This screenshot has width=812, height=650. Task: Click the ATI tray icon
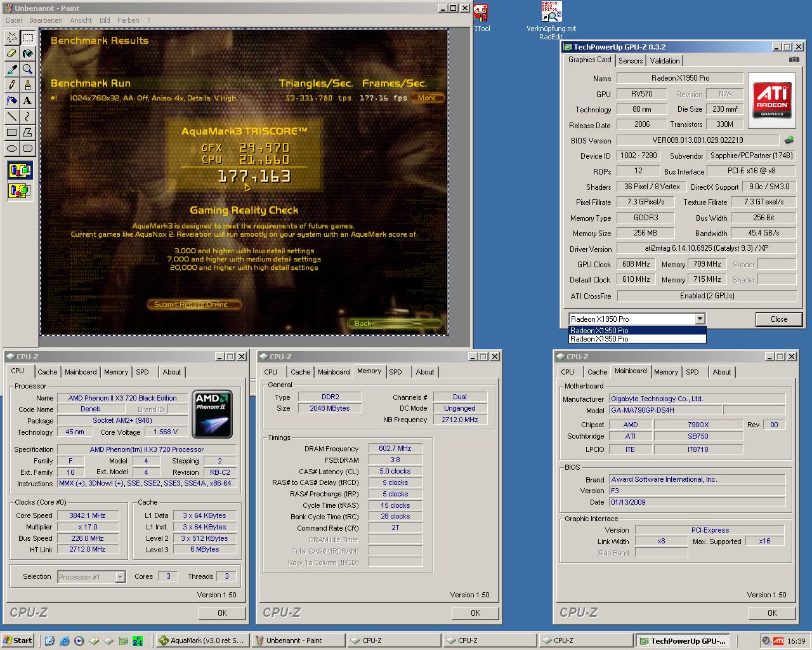[x=778, y=641]
